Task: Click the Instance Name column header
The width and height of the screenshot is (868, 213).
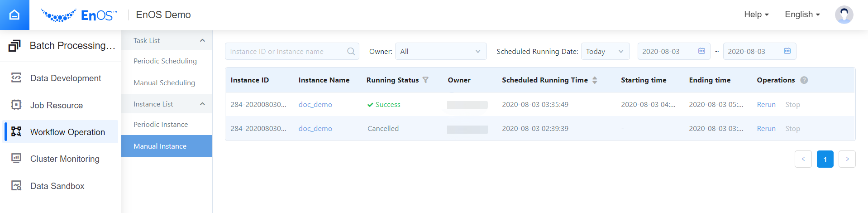Action: pyautogui.click(x=324, y=80)
